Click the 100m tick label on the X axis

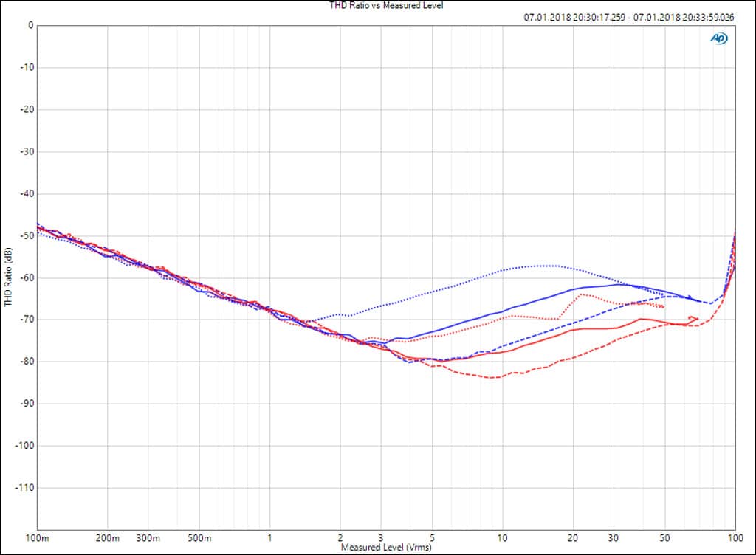coord(38,537)
